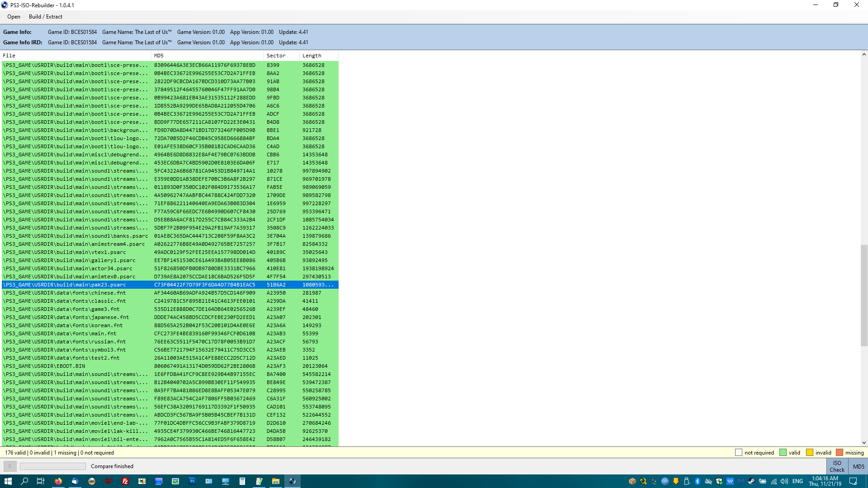Open the taskbar clock showing 1:04:16 AM

[825, 481]
